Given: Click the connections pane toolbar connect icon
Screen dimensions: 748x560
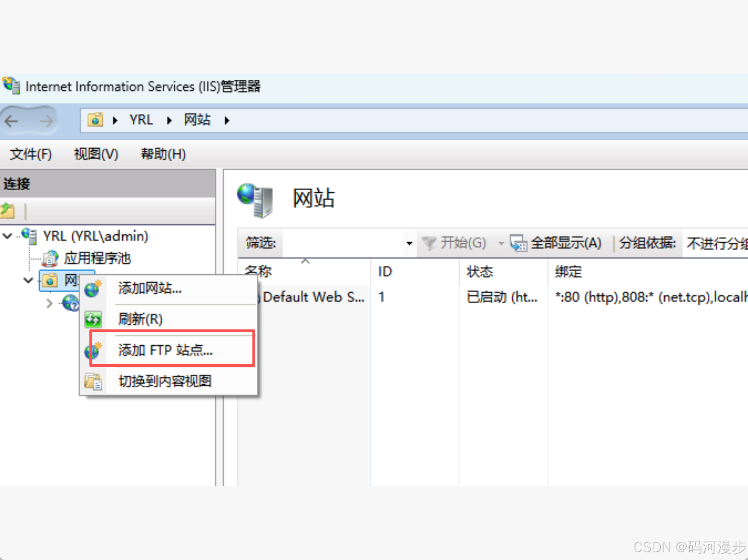Looking at the screenshot, I should point(8,211).
